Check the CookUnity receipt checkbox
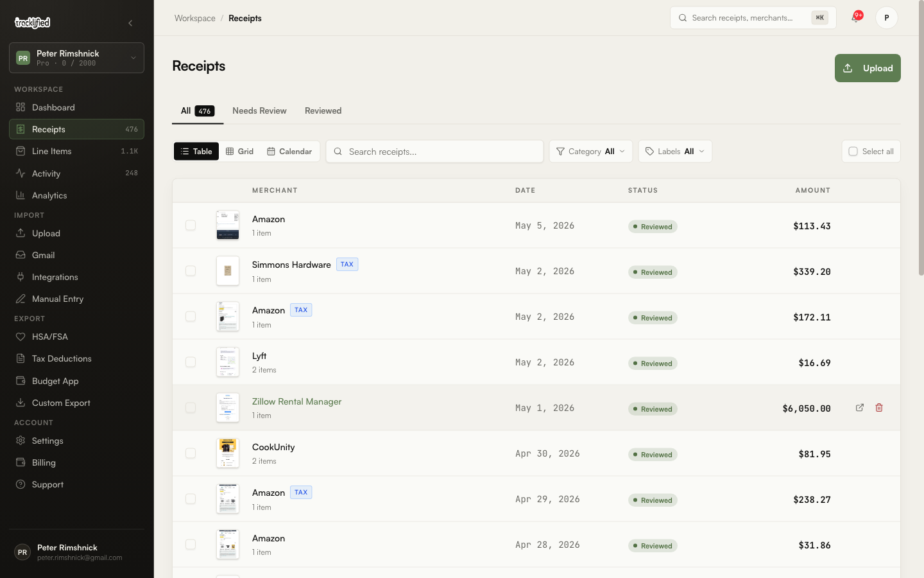The width and height of the screenshot is (924, 578). 191,453
